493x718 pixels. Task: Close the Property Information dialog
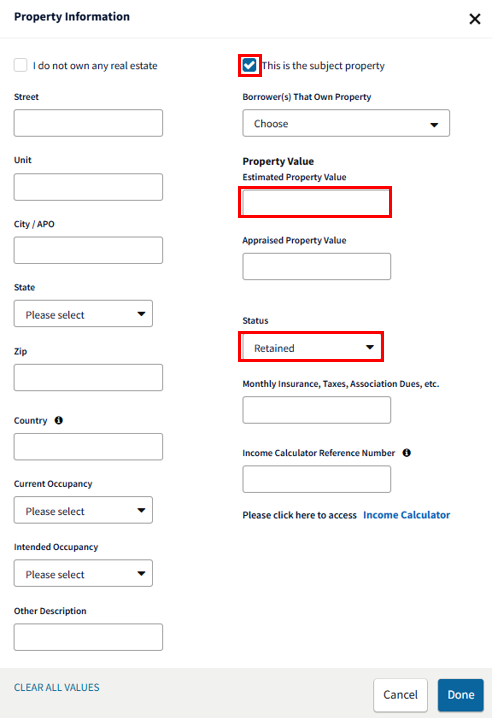point(475,19)
